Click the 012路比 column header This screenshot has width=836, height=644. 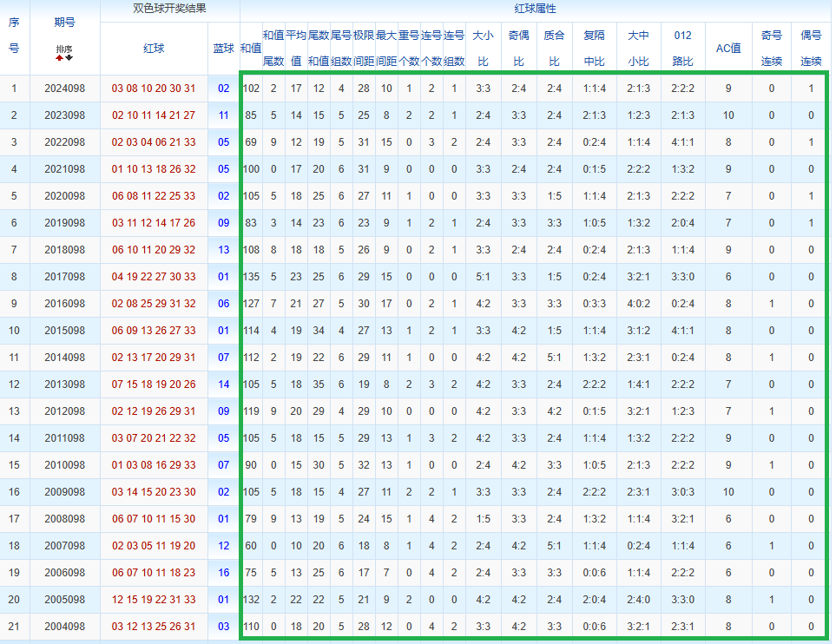coord(682,49)
